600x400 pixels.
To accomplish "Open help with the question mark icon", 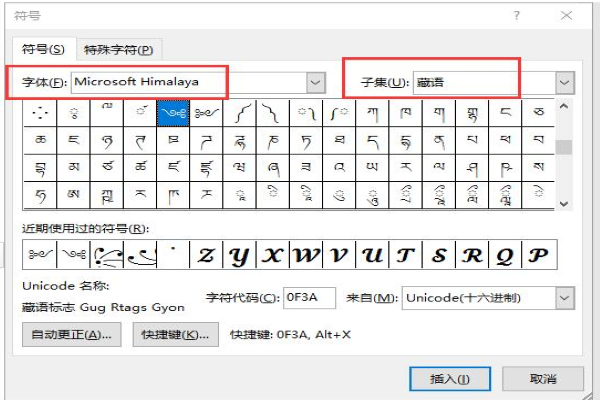I will [x=516, y=16].
